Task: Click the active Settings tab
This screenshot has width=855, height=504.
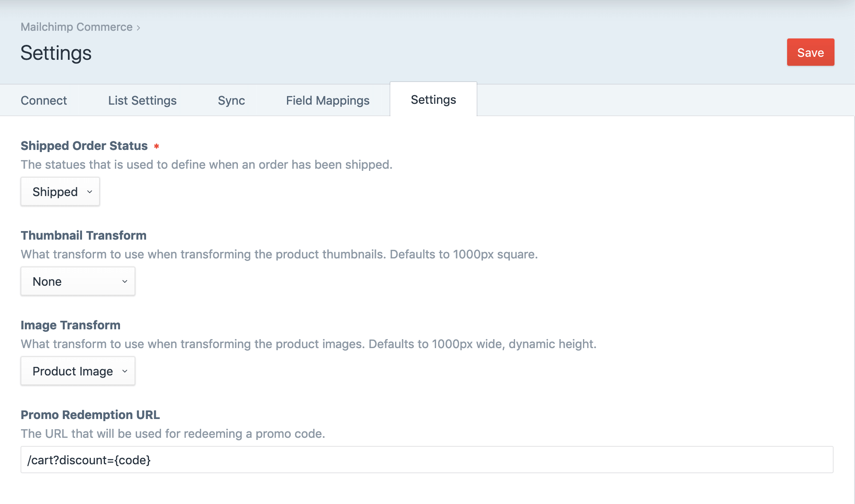Action: (433, 100)
